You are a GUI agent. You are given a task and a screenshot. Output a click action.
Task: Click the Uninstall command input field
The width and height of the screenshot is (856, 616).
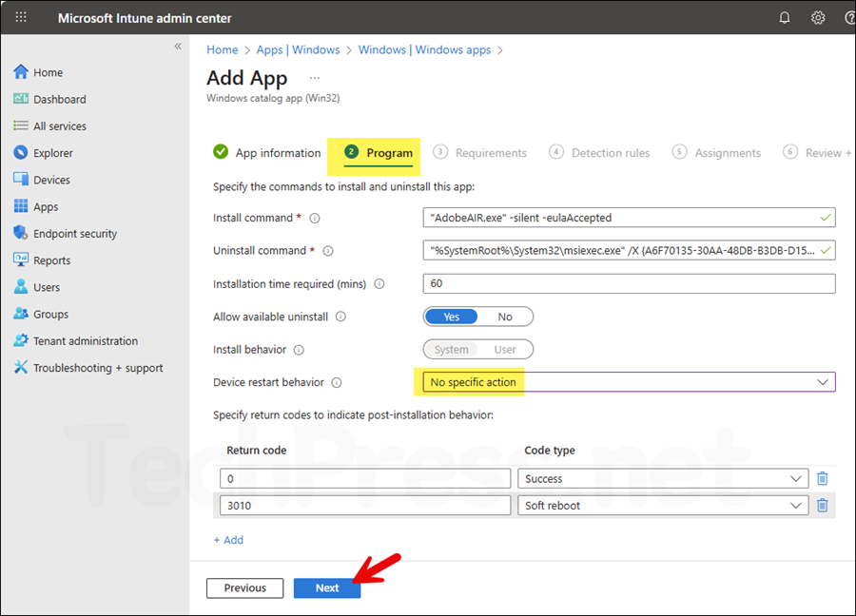pos(629,250)
